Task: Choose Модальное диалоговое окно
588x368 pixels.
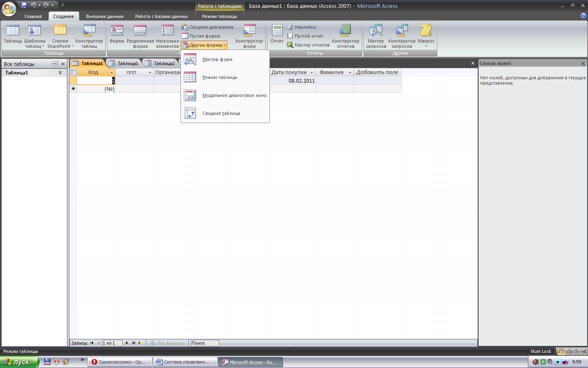Action: [x=225, y=95]
